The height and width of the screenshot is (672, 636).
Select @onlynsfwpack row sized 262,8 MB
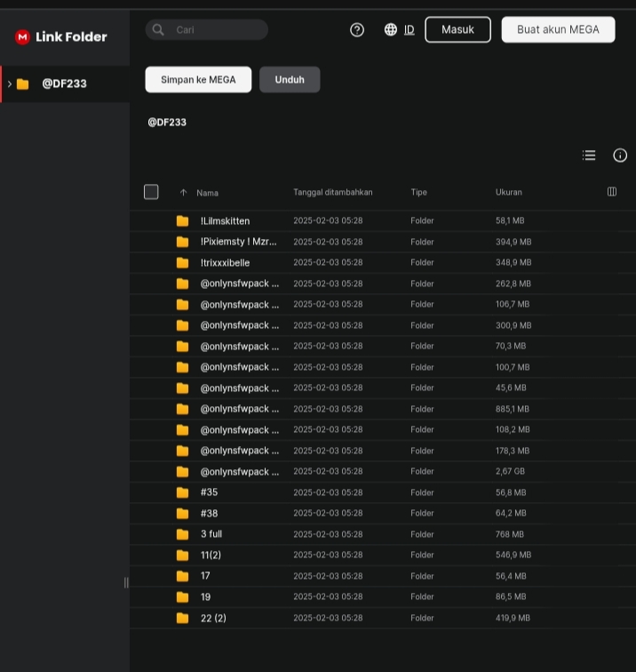[383, 284]
